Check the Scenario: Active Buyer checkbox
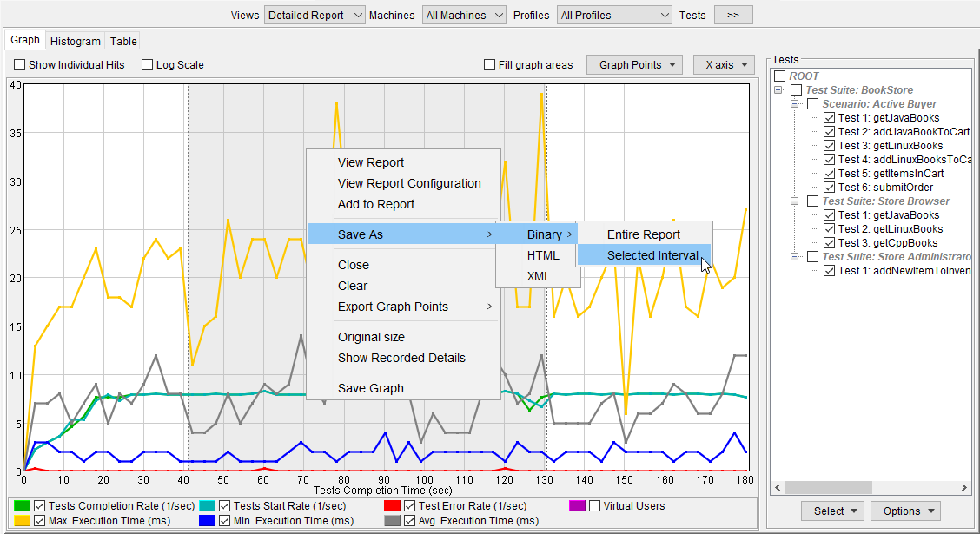Viewport: 980px width, 534px height. tap(812, 103)
